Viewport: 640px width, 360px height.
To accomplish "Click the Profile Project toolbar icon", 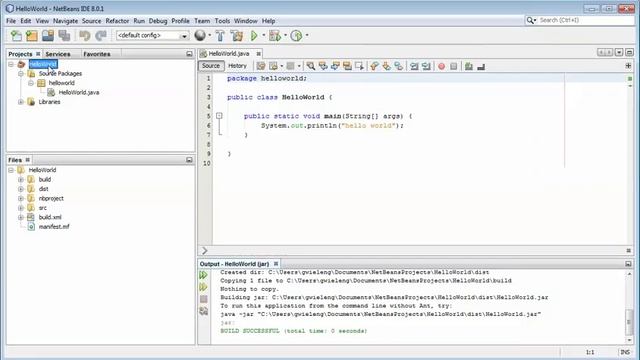I will (297, 36).
